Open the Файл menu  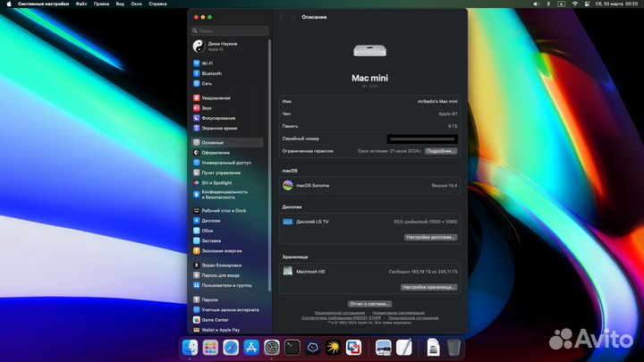click(81, 4)
